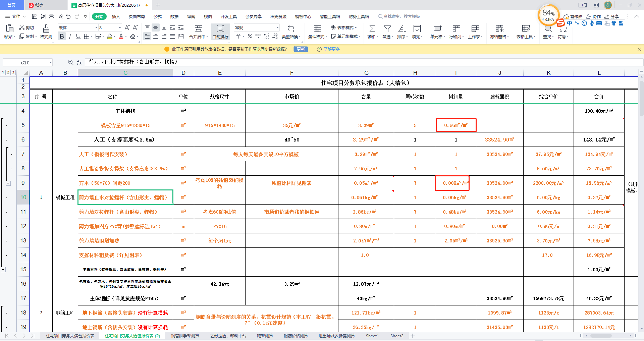Expand the quick access toolbar customize arrow
The image size is (644, 341).
pos(85,16)
